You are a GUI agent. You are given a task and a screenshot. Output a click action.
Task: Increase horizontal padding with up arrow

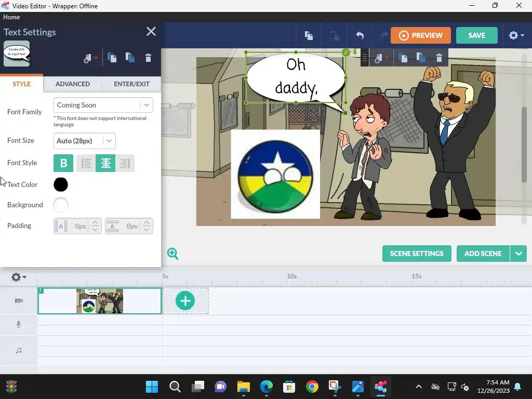click(95, 222)
